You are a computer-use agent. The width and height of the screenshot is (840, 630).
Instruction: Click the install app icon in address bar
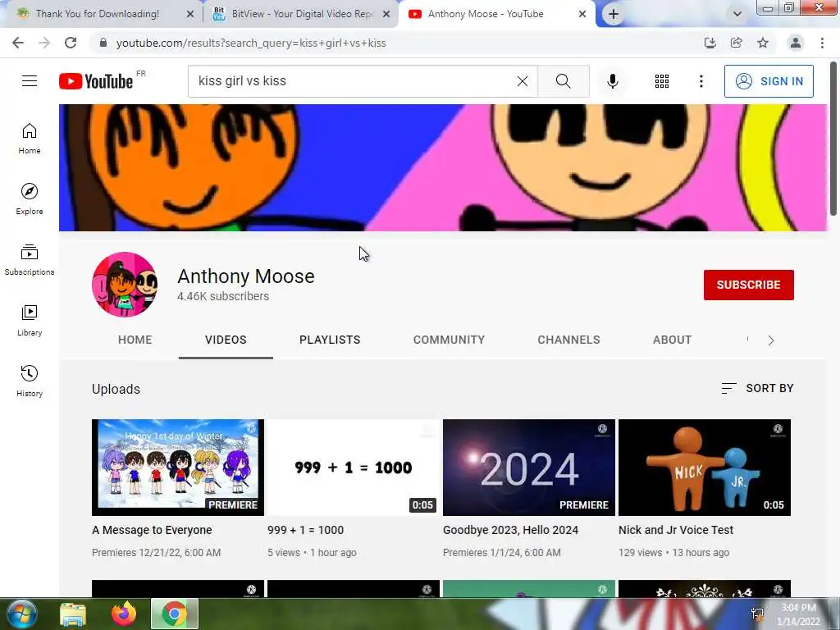coord(710,43)
